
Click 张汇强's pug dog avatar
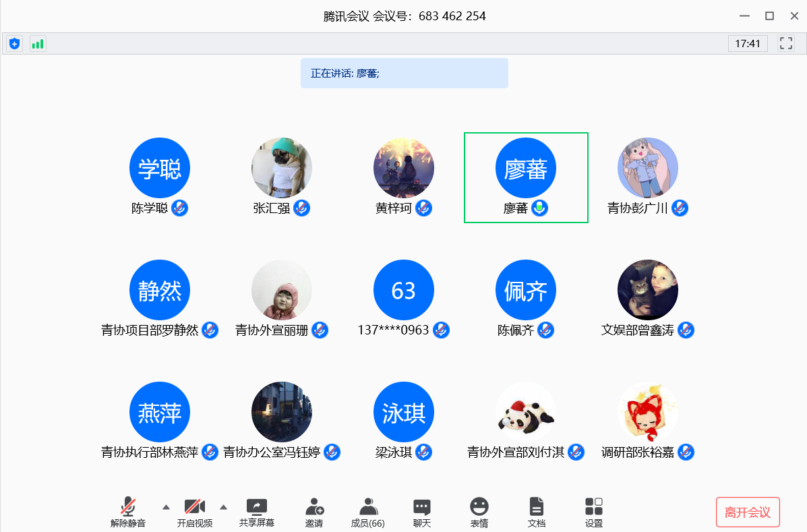(282, 168)
